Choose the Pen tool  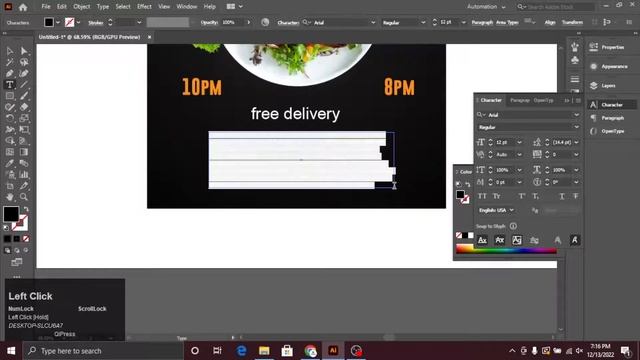pos(10,73)
